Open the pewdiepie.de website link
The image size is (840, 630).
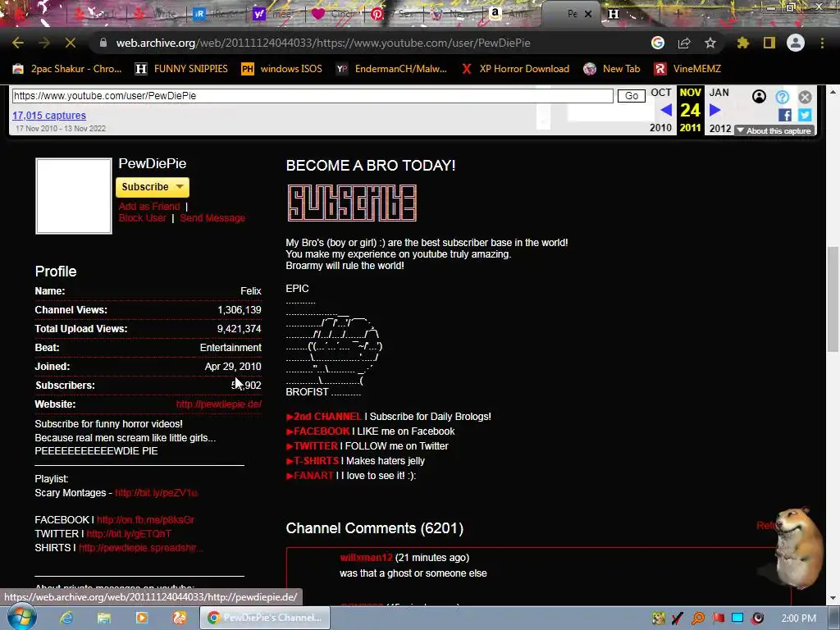[x=218, y=404]
